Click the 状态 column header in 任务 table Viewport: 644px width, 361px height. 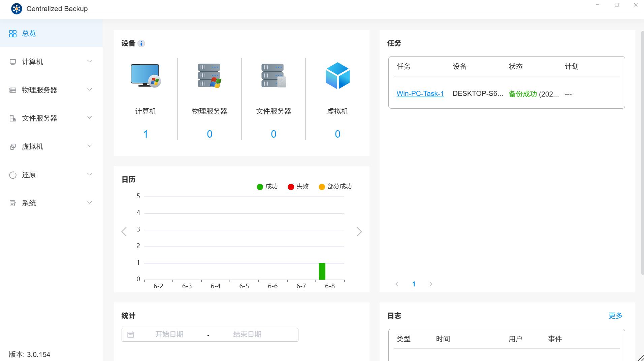tap(516, 66)
